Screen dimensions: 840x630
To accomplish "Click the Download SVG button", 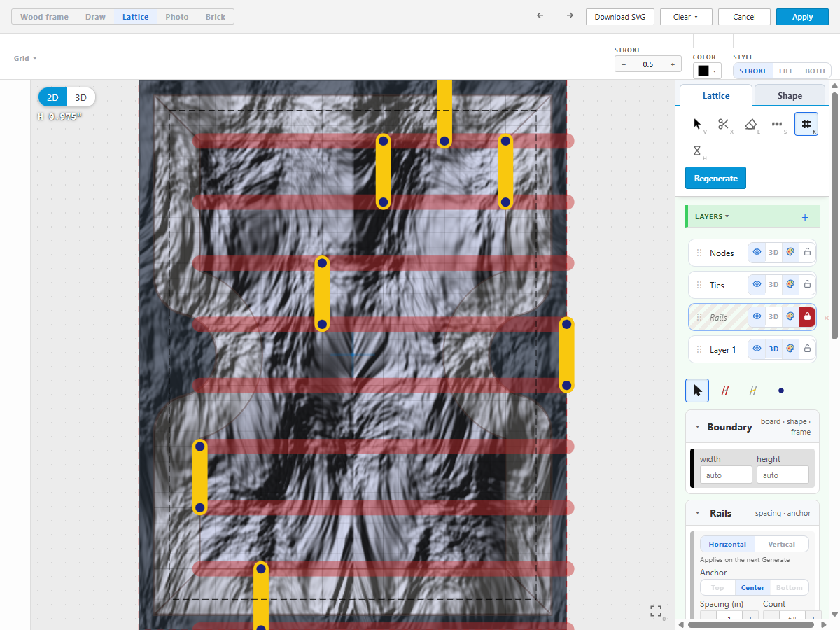I will click(620, 17).
